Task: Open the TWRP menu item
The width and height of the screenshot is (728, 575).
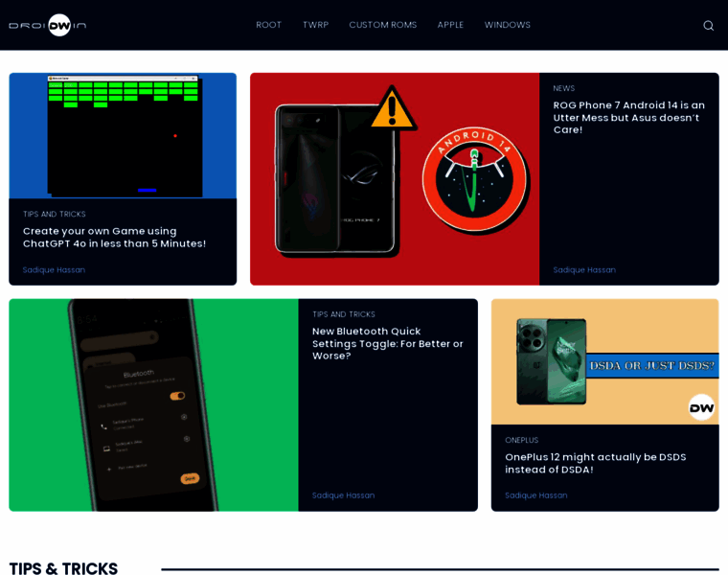Action: 316,25
